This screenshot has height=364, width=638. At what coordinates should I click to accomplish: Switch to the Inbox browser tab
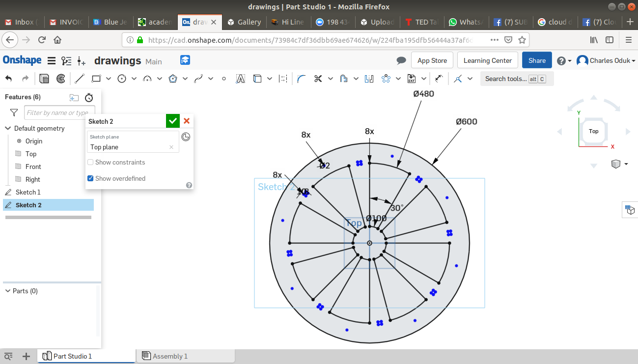[x=22, y=22]
